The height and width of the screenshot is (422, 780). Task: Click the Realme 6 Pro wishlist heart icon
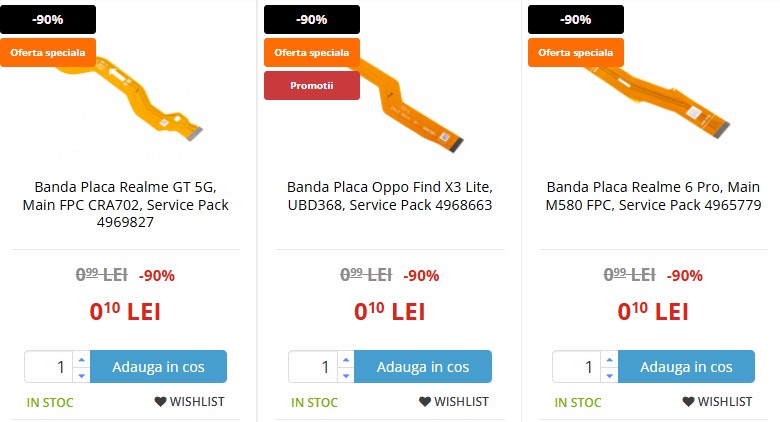(x=688, y=402)
